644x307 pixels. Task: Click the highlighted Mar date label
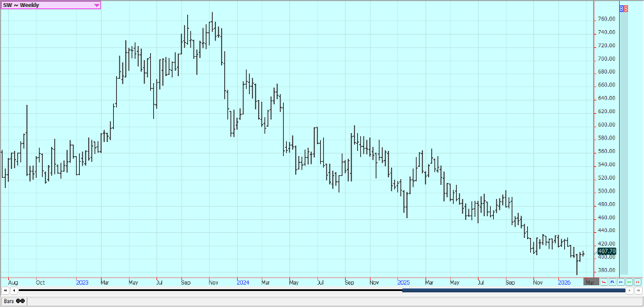coord(590,282)
